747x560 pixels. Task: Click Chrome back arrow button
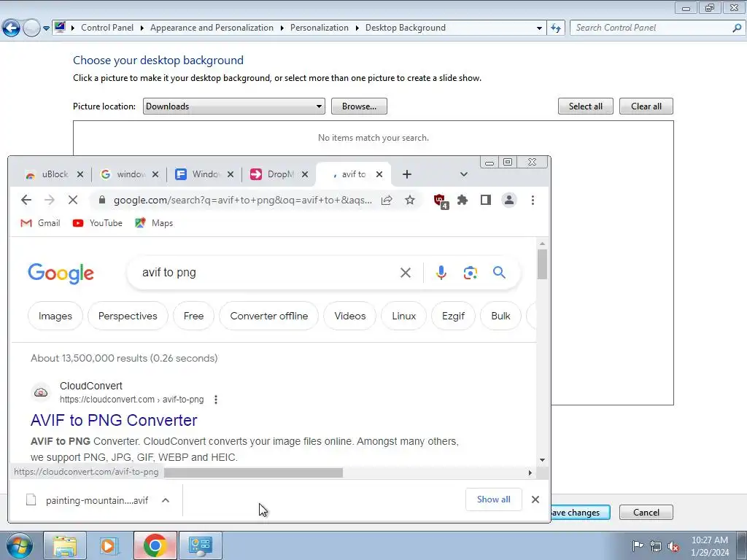pos(26,200)
